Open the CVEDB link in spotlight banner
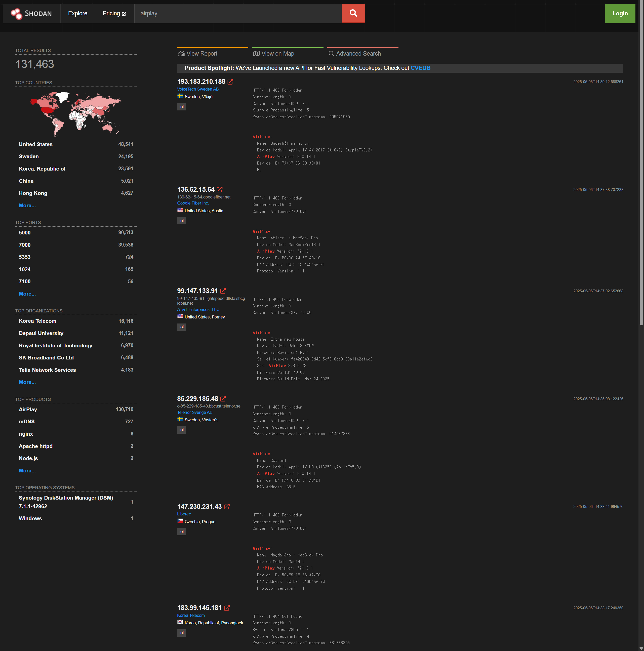The image size is (644, 651). point(420,68)
